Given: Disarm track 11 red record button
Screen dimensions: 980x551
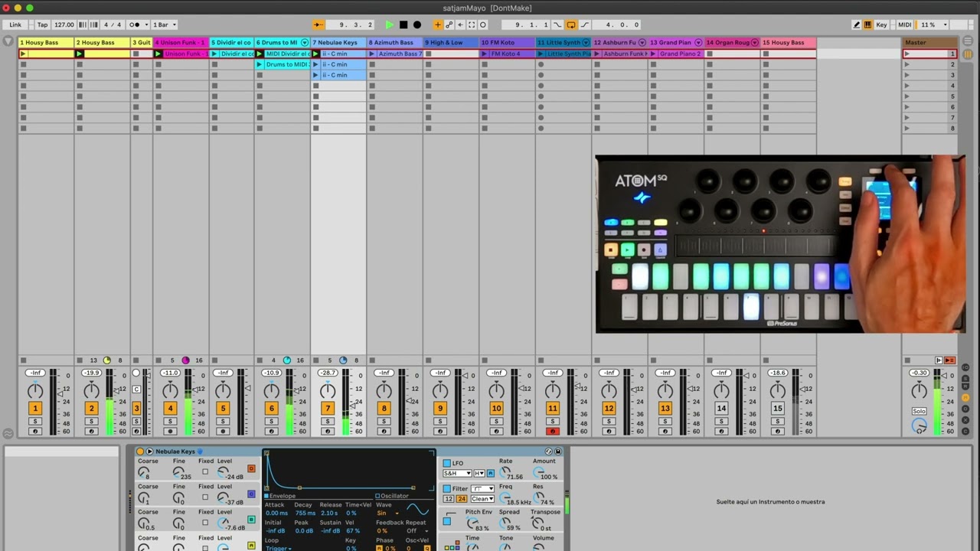Looking at the screenshot, I should [x=552, y=431].
